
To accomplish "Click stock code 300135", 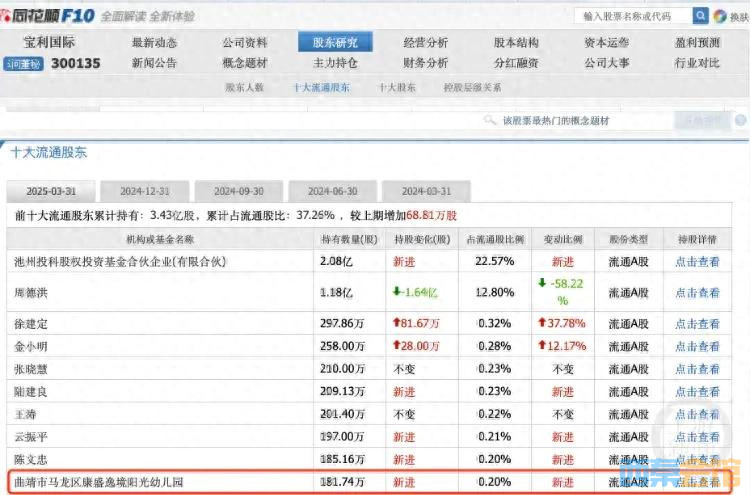I will coord(76,63).
